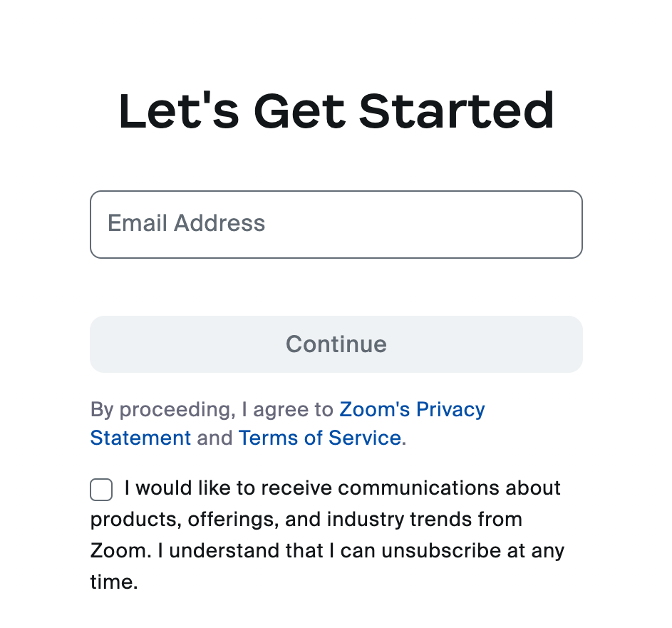Click the "products, offerings, and industry trends" line

tap(306, 520)
